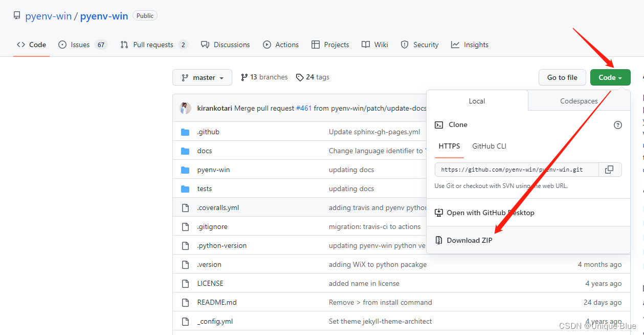The height and width of the screenshot is (335, 644).
Task: Click the clone help question mark icon
Action: coord(617,125)
